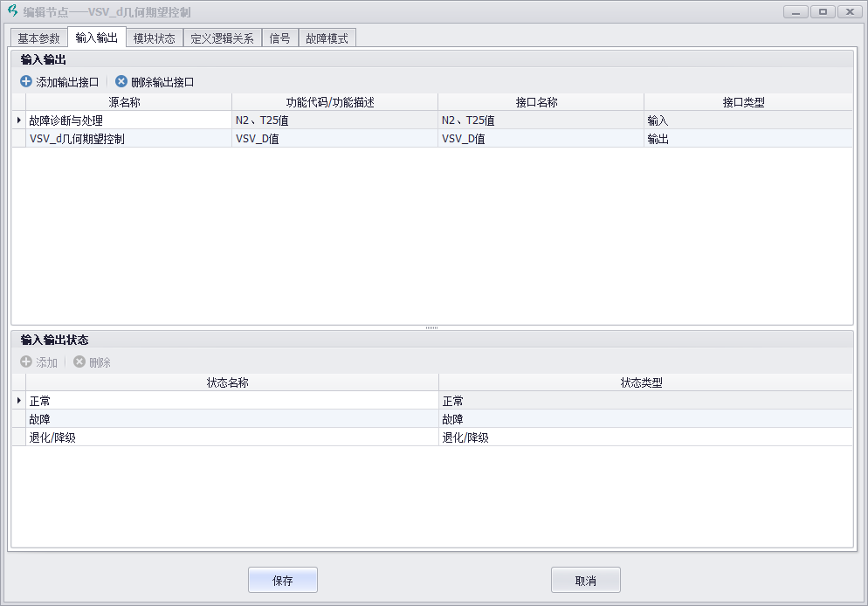Click the 接口类型 column header
Screen dimensions: 868x606
click(748, 102)
